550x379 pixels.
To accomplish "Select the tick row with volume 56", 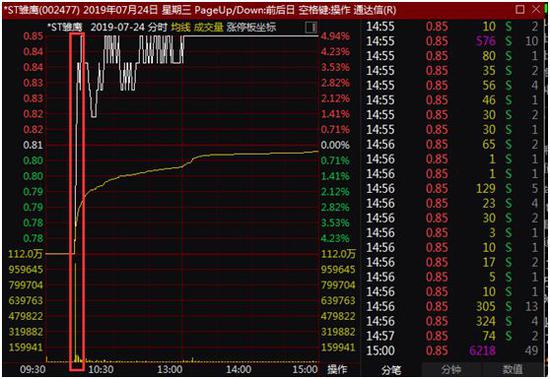I will pos(452,85).
